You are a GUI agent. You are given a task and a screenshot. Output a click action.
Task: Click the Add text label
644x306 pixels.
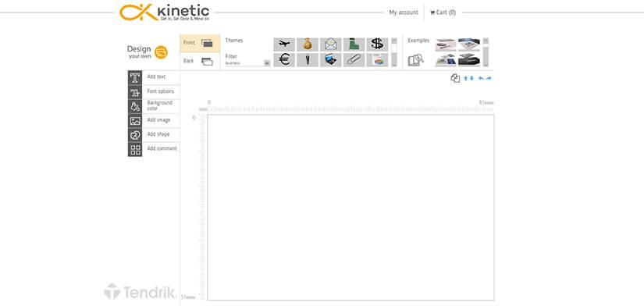156,76
